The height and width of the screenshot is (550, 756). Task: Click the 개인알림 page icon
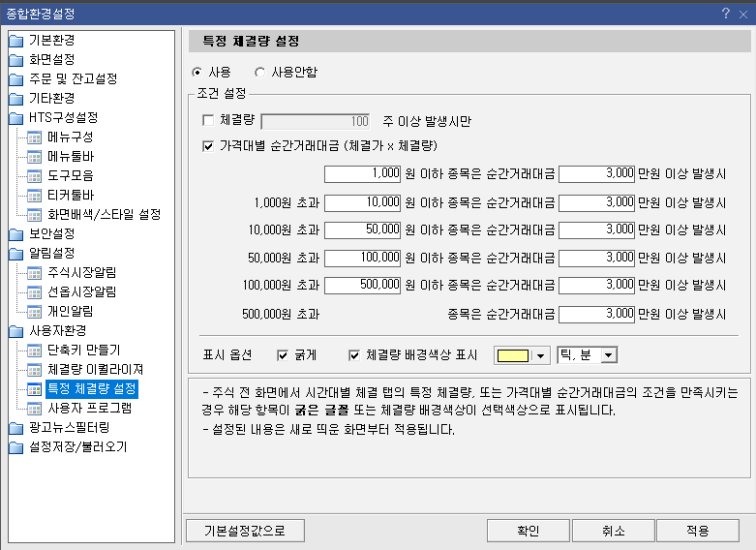[34, 312]
